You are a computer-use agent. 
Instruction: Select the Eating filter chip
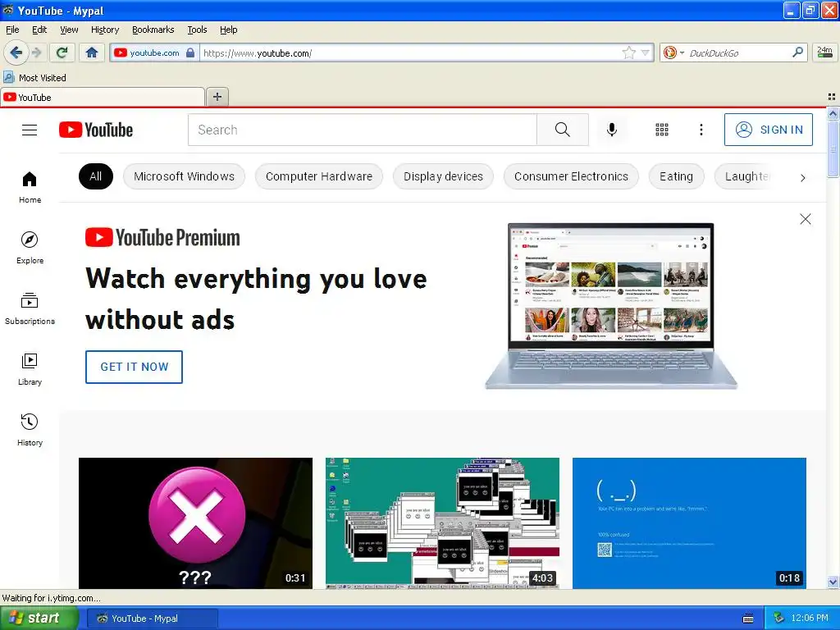click(676, 176)
